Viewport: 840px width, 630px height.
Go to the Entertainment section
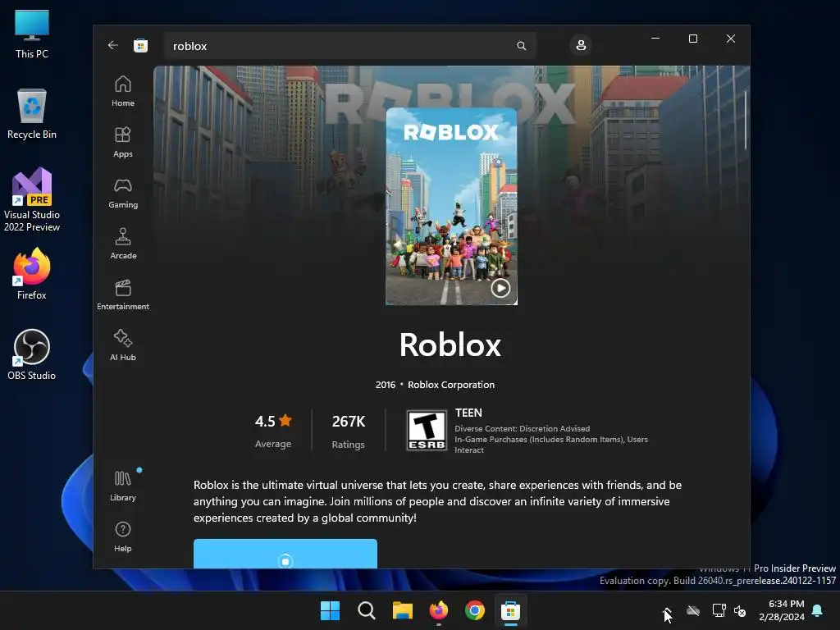coord(123,294)
